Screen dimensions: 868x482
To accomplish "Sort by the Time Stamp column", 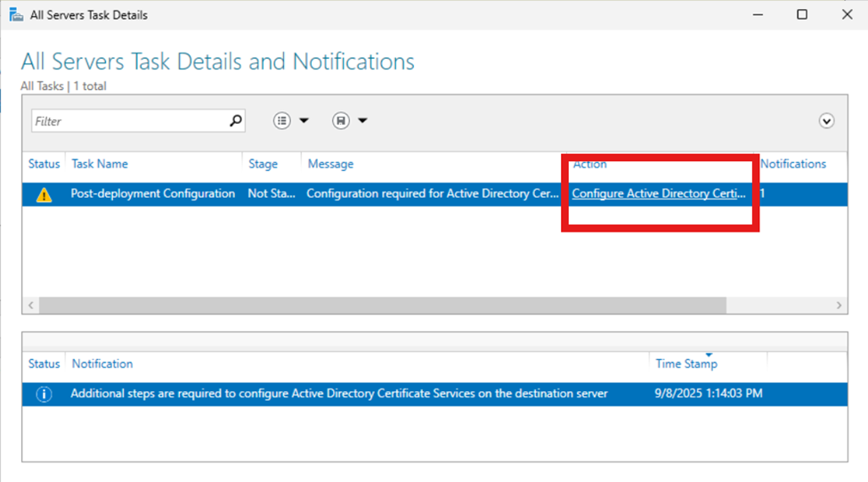I will pos(686,364).
